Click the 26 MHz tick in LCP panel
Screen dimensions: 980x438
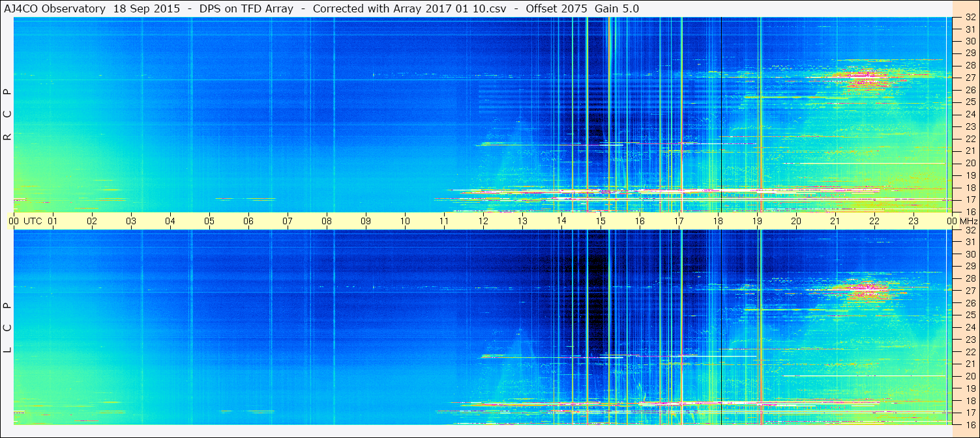(970, 303)
